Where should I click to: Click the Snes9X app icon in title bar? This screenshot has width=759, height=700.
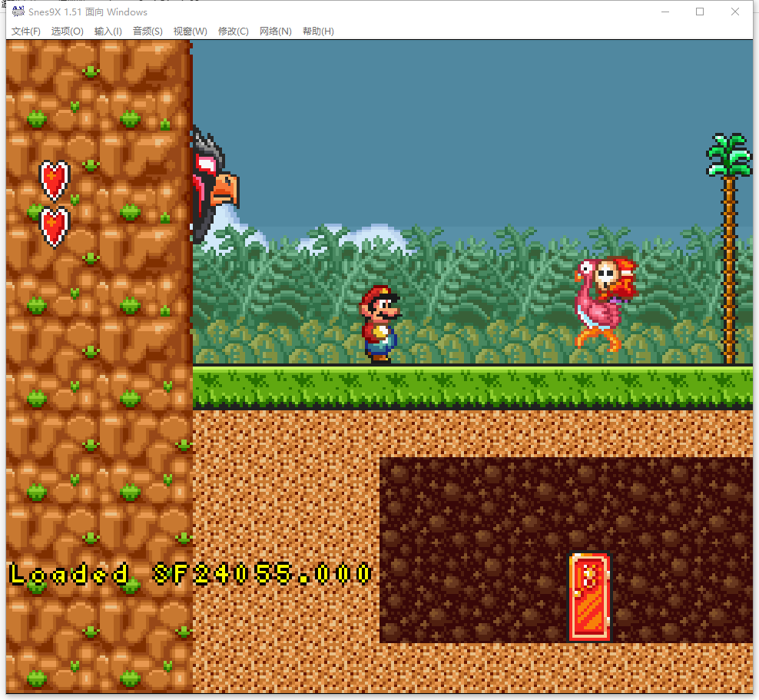18,12
